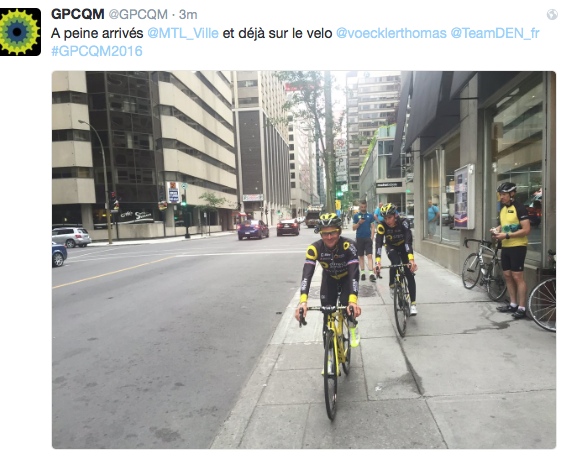Click the front cyclist on the yellow bike
Image resolution: width=565 pixels, height=457 pixels.
coord(332,310)
